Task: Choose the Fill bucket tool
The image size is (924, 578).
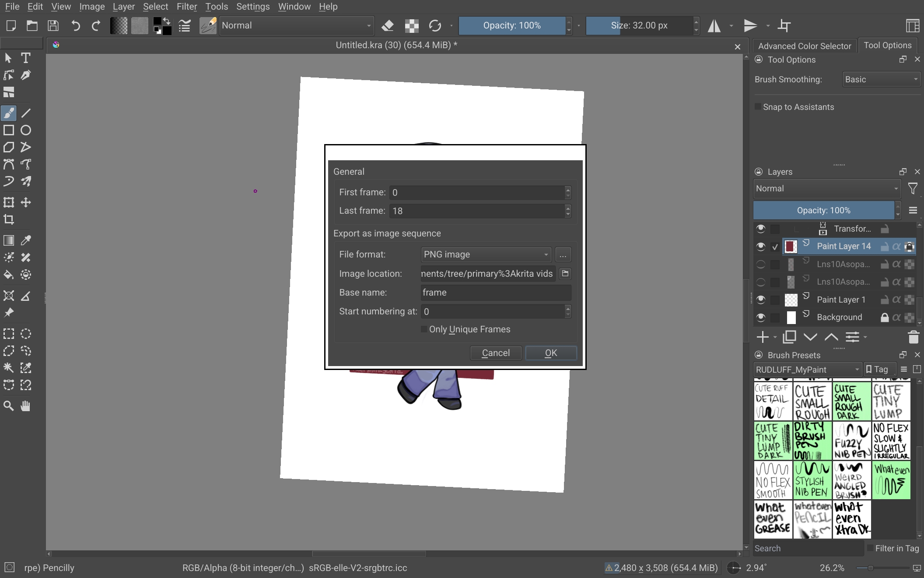Action: pos(9,275)
